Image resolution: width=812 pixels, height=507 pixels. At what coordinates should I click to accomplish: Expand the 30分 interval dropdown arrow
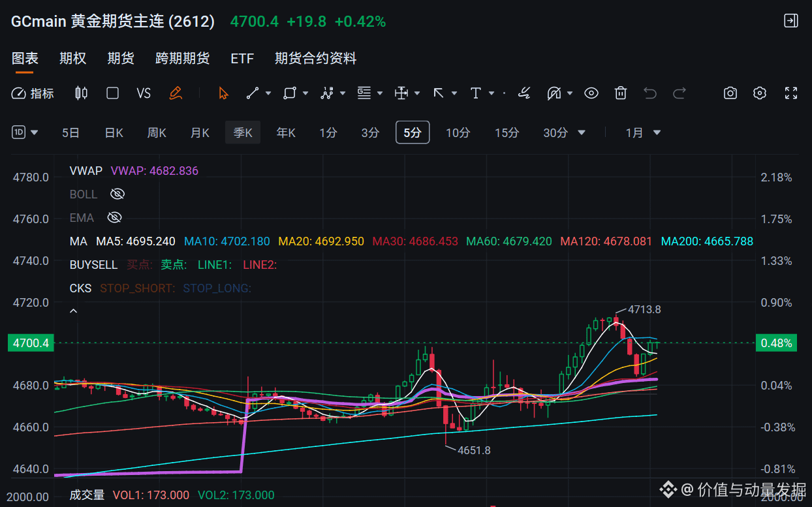(x=581, y=132)
